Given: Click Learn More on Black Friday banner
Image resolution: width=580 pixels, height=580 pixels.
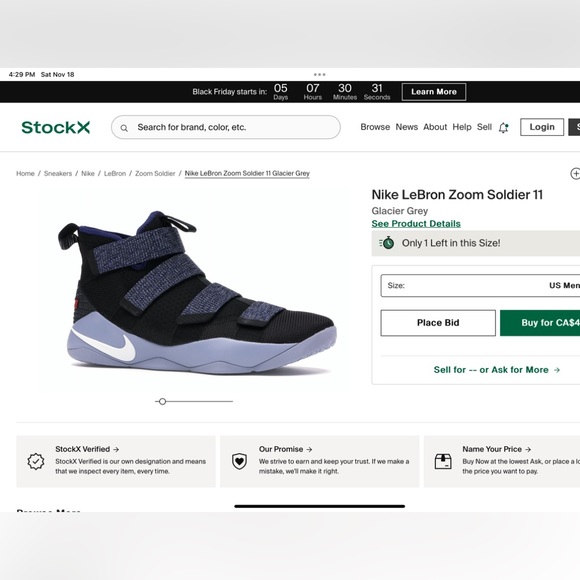Looking at the screenshot, I should 434,92.
